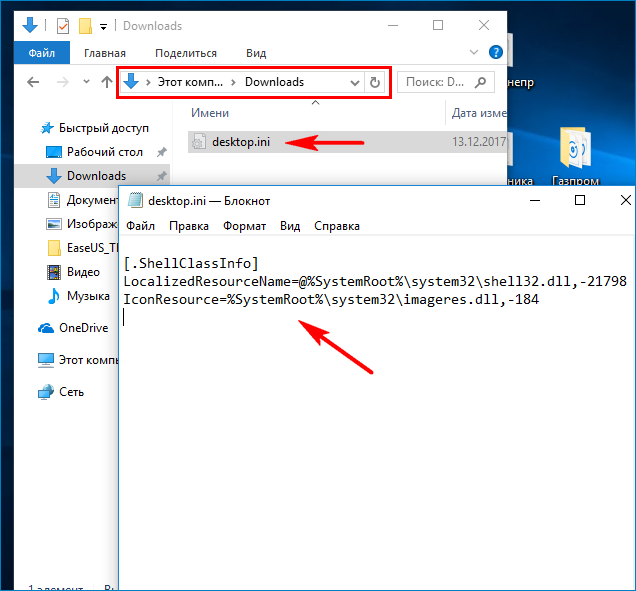This screenshot has height=591, width=636.
Task: Open the Правка menu in Notepad
Action: [188, 226]
